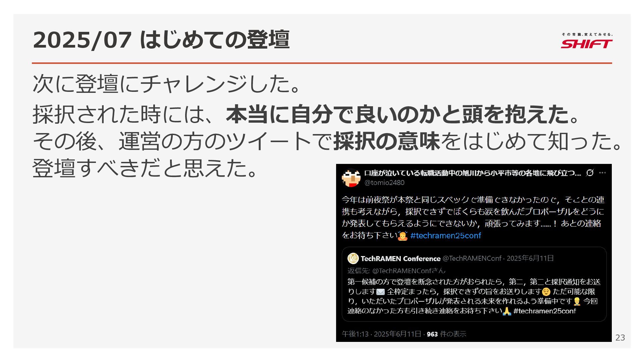The image size is (644, 362).
Task: Click the slide page number 23
Action: click(x=620, y=338)
